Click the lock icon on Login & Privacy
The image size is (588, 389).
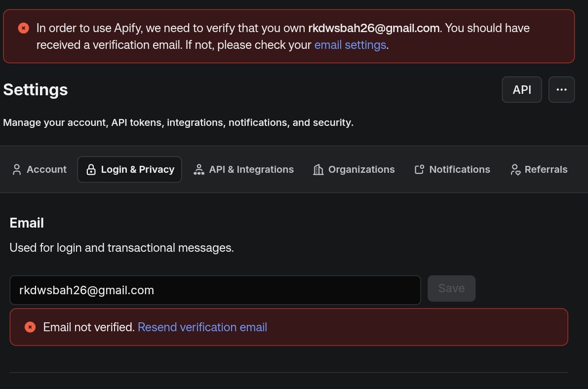pos(91,169)
